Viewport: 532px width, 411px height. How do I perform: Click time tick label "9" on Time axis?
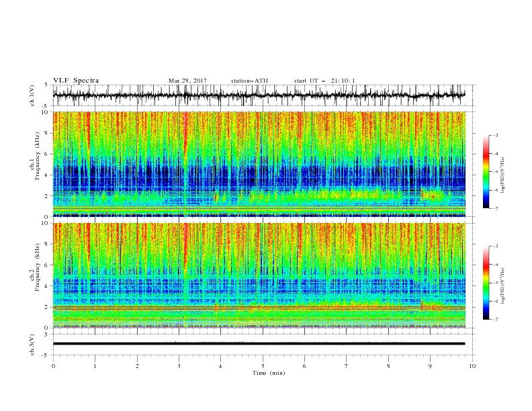point(430,366)
